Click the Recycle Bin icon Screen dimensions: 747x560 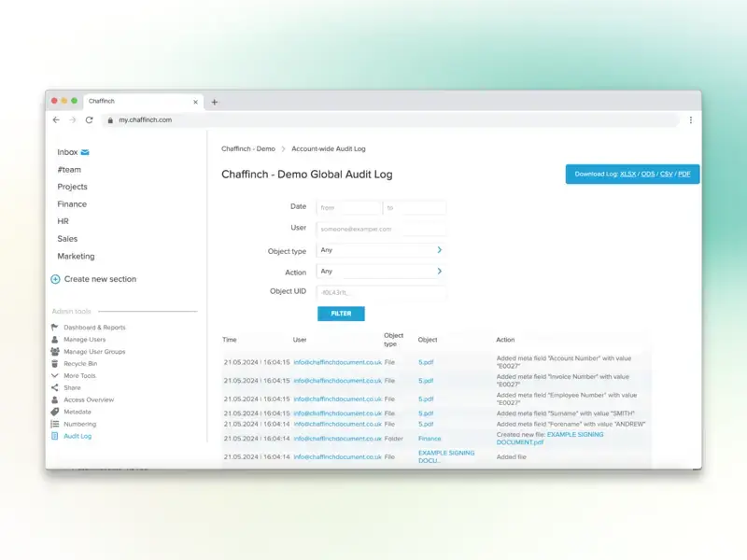pos(55,363)
